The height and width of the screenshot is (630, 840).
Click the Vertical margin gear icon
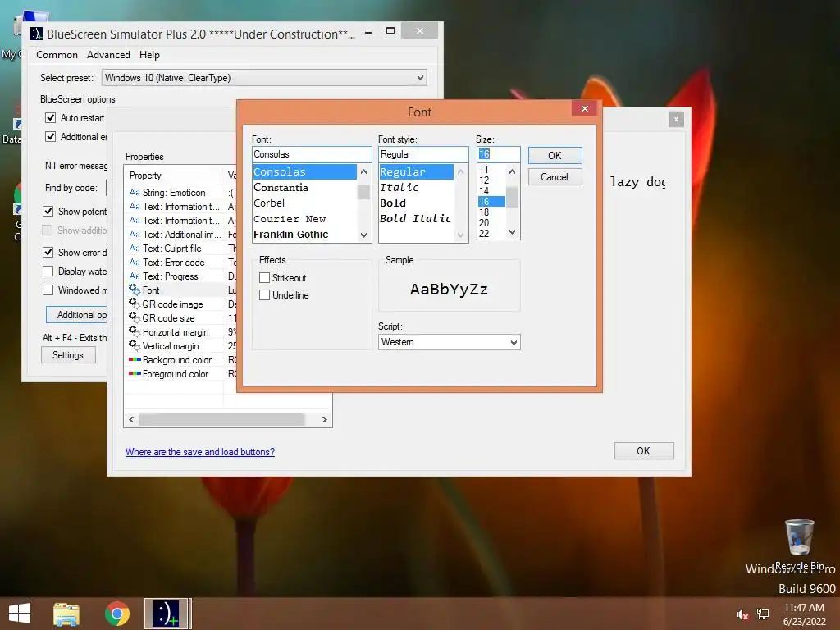(135, 345)
